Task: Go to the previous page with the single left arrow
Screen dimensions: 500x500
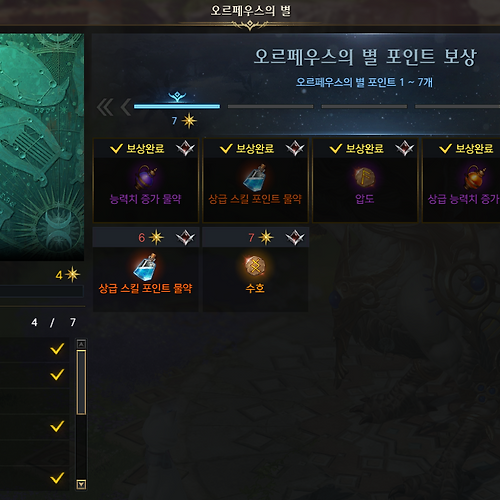Action: [126, 108]
